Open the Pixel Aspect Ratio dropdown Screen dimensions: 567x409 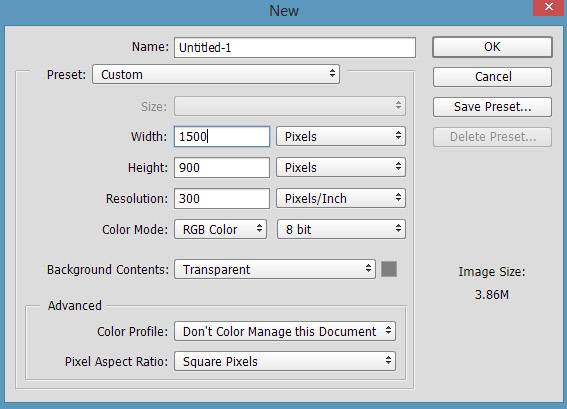click(x=285, y=361)
